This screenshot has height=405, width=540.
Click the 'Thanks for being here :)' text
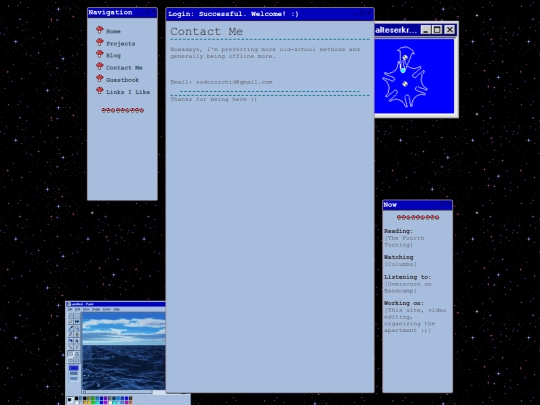click(214, 99)
